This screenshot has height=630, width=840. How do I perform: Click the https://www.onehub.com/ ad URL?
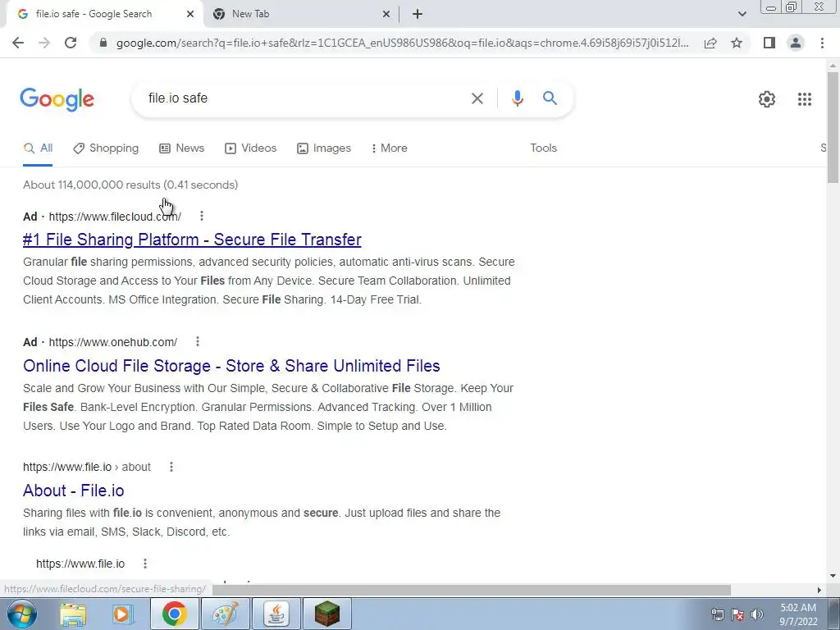pos(112,342)
